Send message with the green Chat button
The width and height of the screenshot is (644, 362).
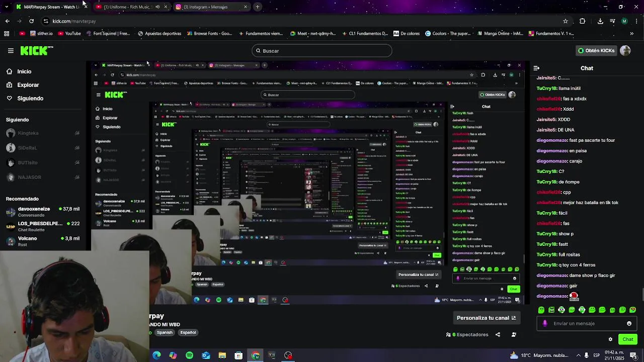click(627, 339)
